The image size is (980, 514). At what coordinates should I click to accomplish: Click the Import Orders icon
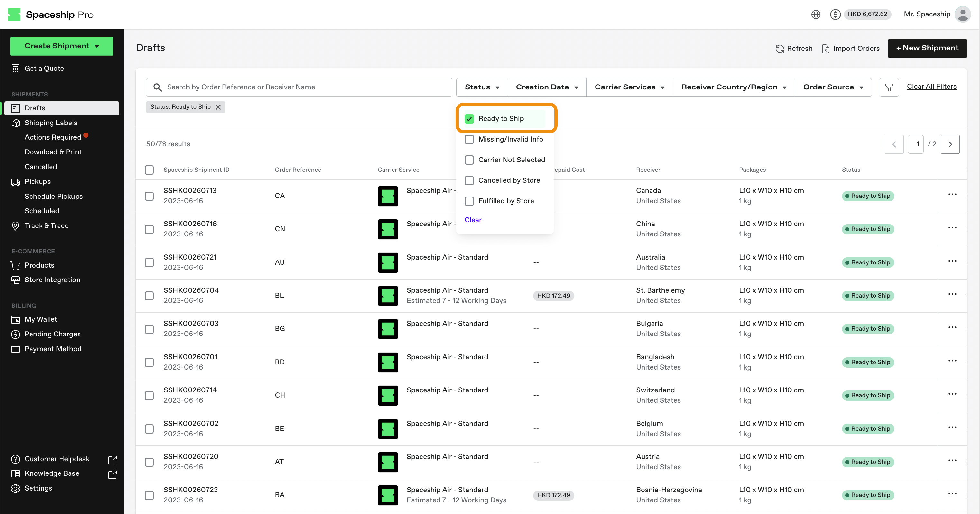(x=826, y=49)
